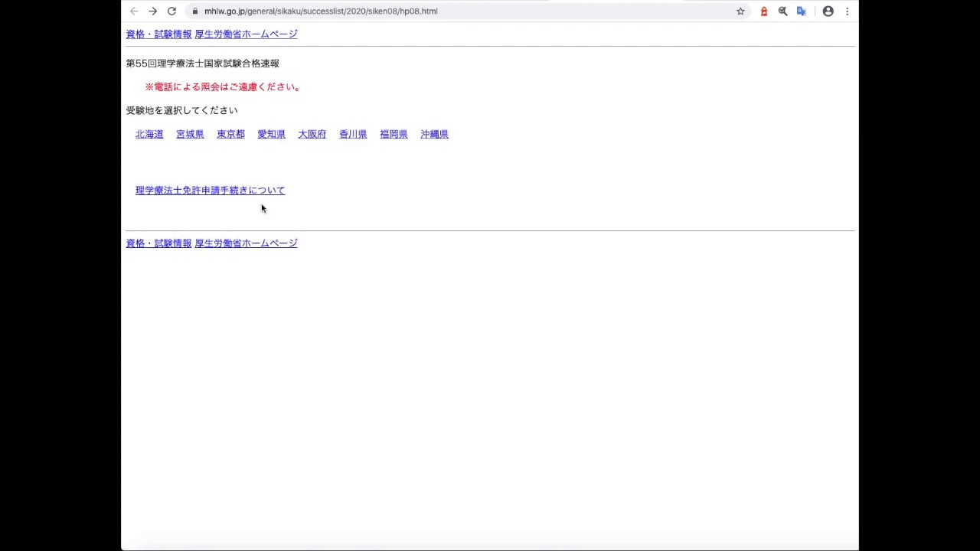
Task: Click the text 受験地を選択してください
Action: 181,110
